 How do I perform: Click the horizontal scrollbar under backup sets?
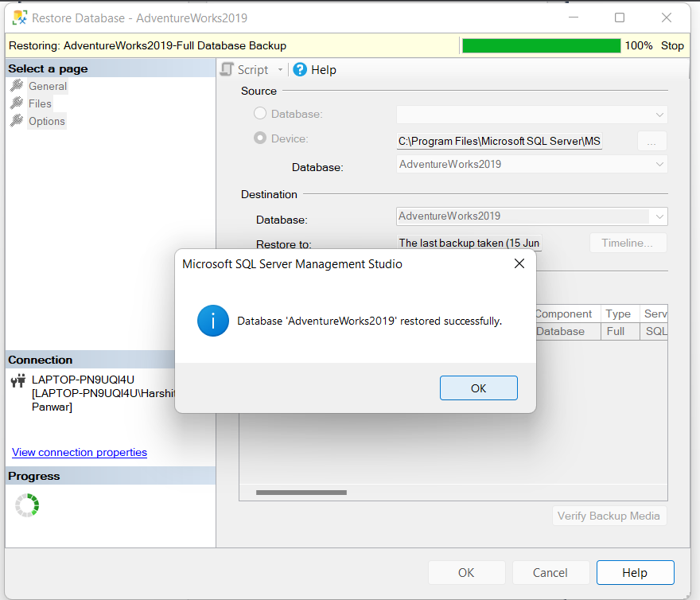tap(301, 493)
